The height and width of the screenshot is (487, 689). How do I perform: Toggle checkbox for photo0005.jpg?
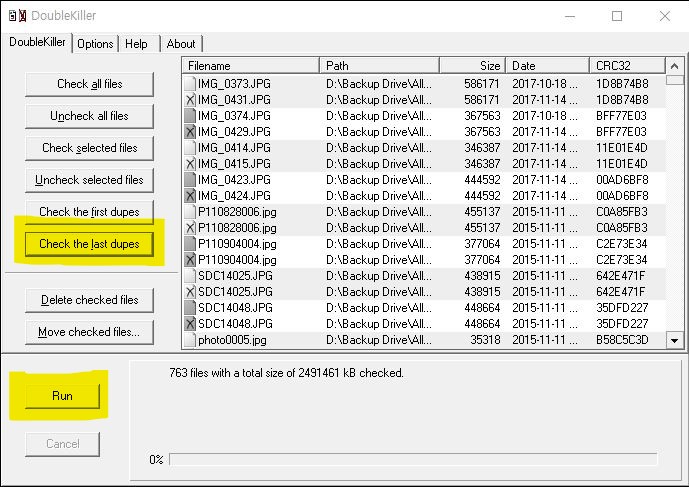190,340
